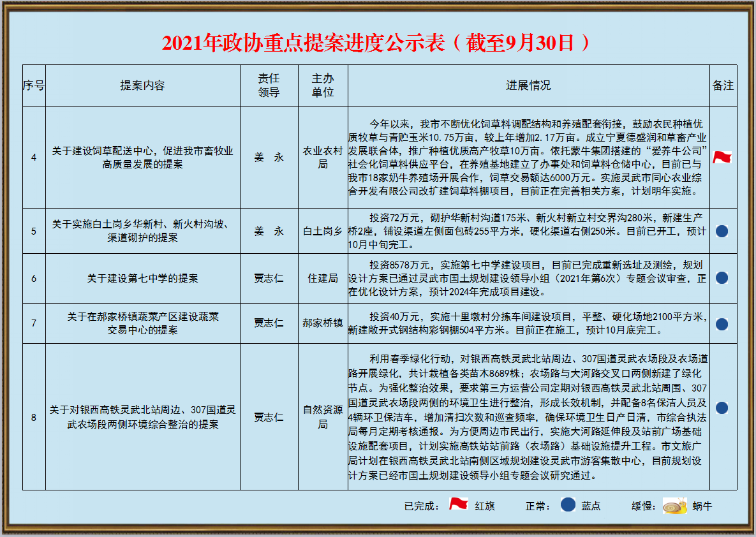756x537 pixels.
Task: Click progress text starting 投资8578万元，实施第七中学
Action: tap(528, 278)
